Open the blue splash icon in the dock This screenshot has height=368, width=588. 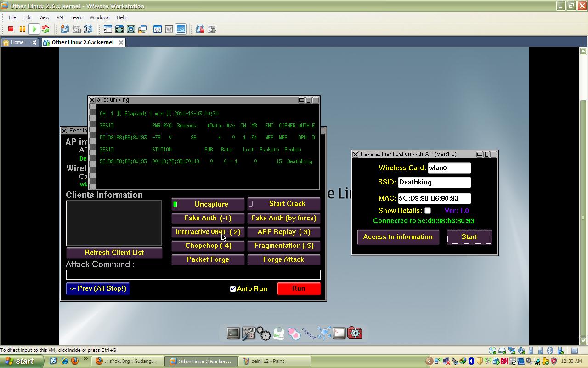click(x=324, y=333)
